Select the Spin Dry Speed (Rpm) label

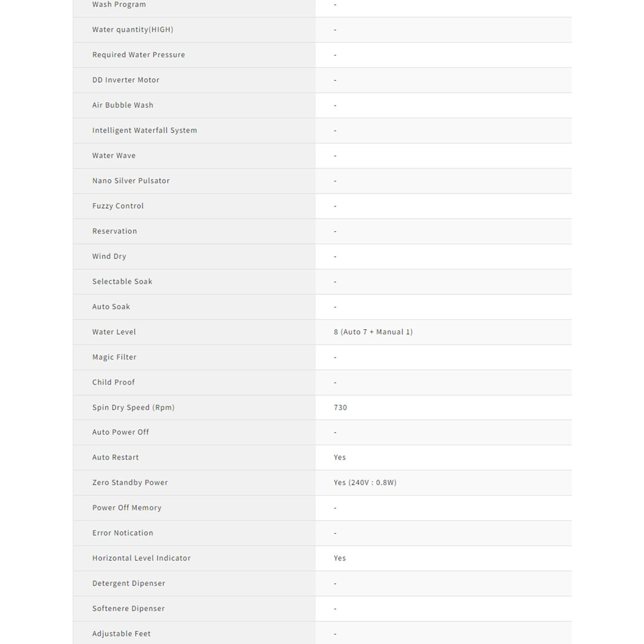(133, 408)
